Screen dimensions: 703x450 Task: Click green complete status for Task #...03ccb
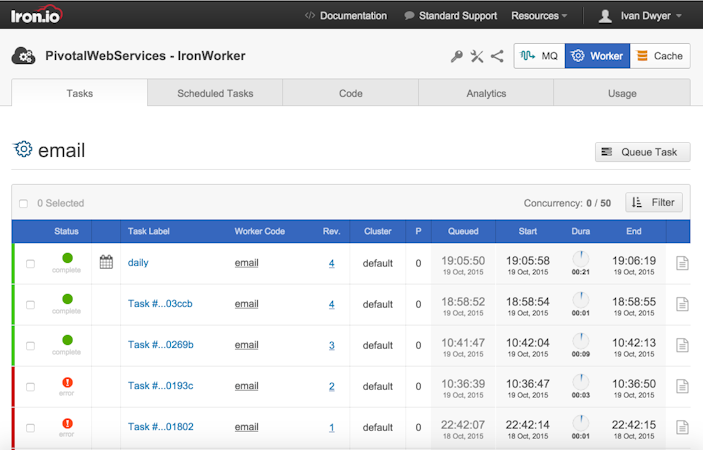coord(67,299)
